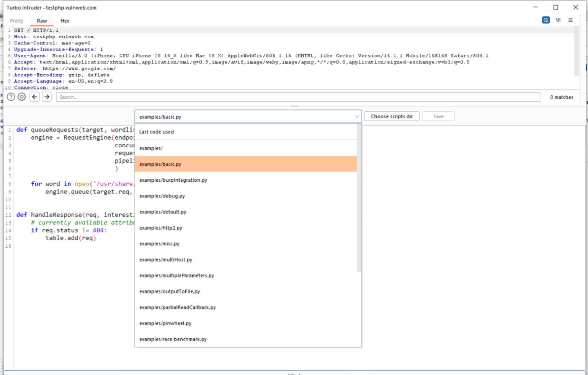Click the help question mark icon
This screenshot has width=588, height=375.
pos(11,97)
